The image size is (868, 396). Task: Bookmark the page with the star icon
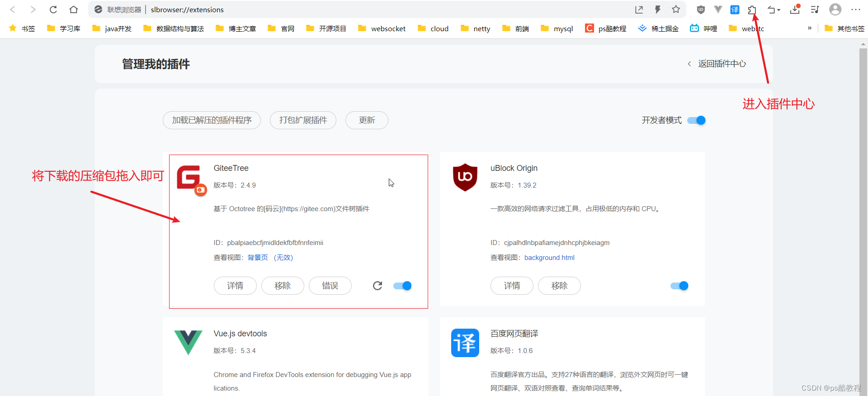[x=676, y=9]
